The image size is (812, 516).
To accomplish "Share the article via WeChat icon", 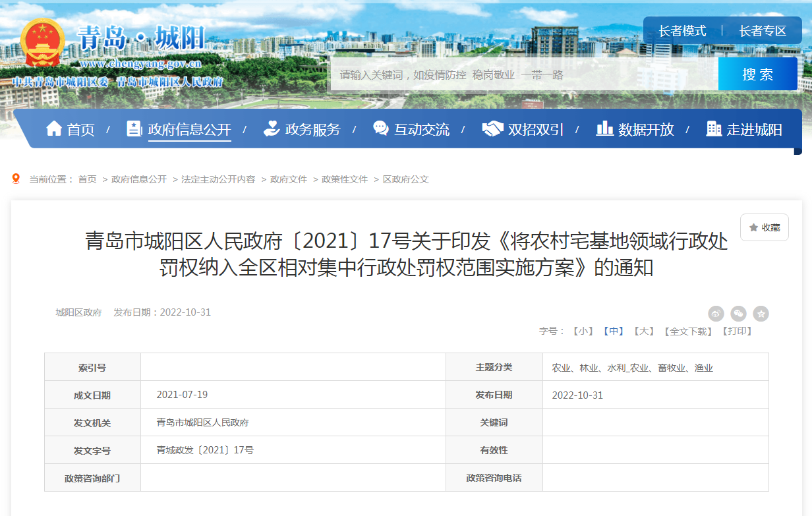I will point(739,314).
